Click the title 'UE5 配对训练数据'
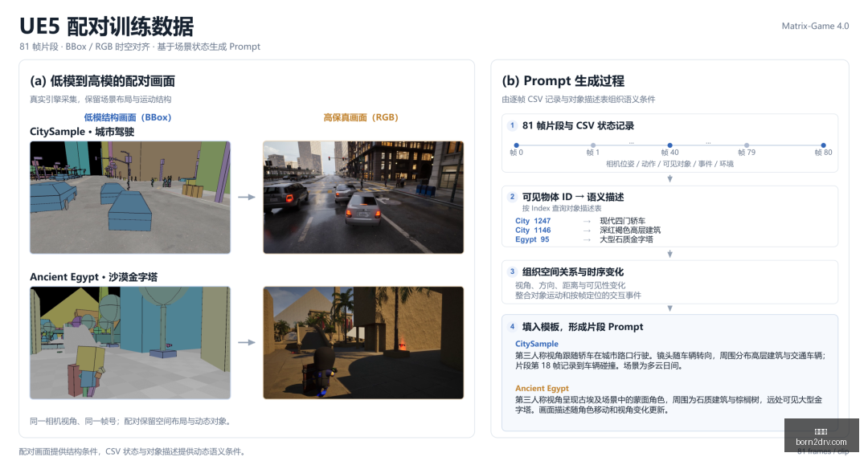 (107, 26)
